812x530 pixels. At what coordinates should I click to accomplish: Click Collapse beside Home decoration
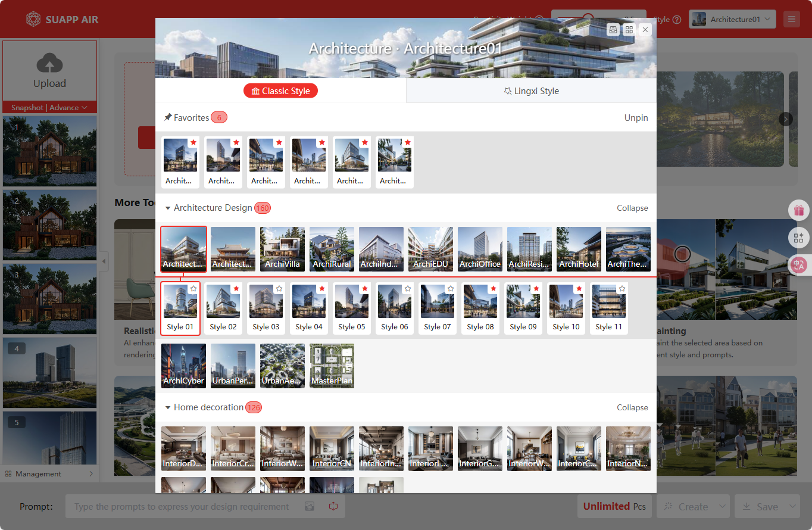pyautogui.click(x=632, y=407)
